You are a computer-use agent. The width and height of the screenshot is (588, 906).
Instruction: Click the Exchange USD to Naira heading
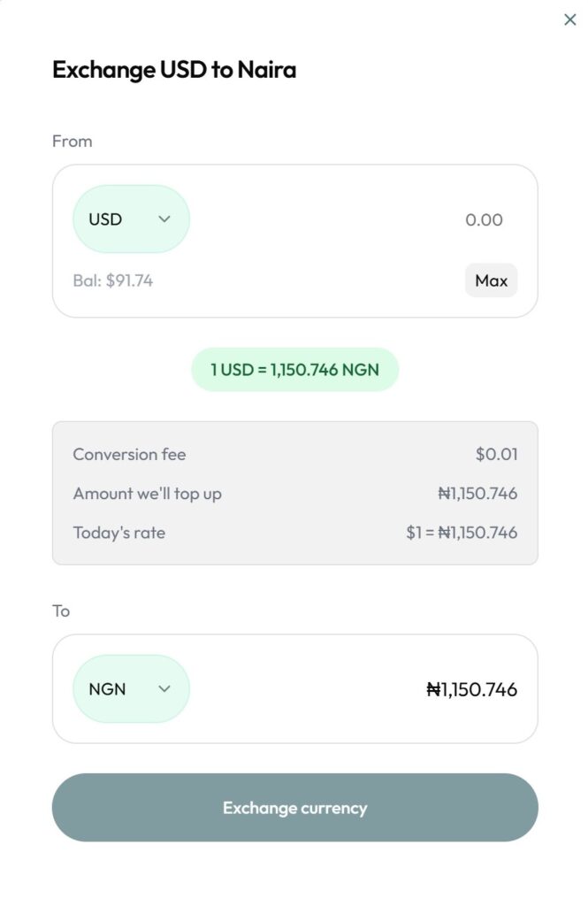click(174, 70)
